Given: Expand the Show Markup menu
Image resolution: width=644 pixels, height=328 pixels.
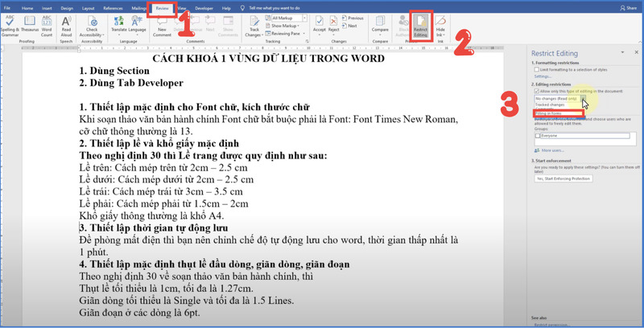Looking at the screenshot, I should click(283, 26).
